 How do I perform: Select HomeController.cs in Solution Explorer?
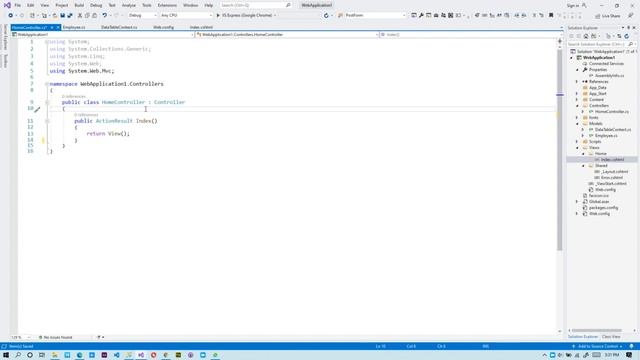click(x=611, y=111)
